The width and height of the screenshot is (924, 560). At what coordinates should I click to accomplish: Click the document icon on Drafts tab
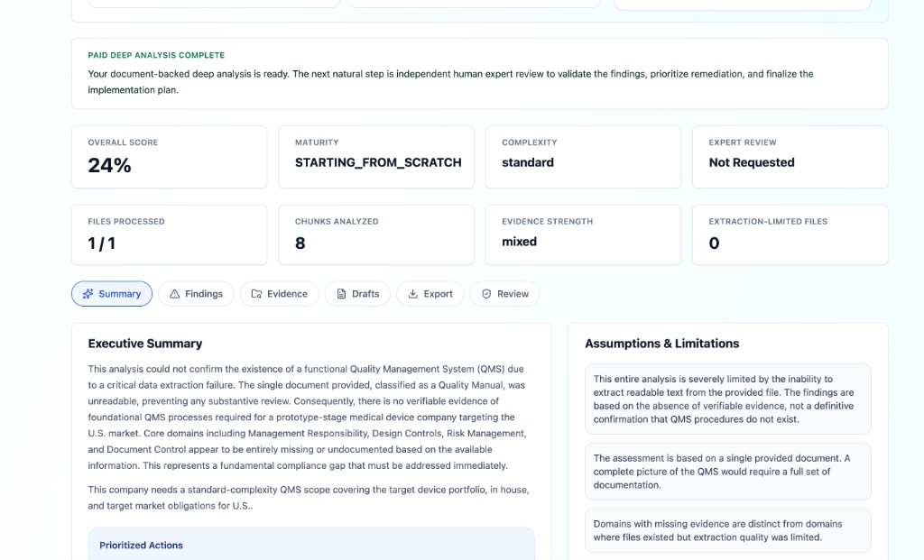(341, 294)
